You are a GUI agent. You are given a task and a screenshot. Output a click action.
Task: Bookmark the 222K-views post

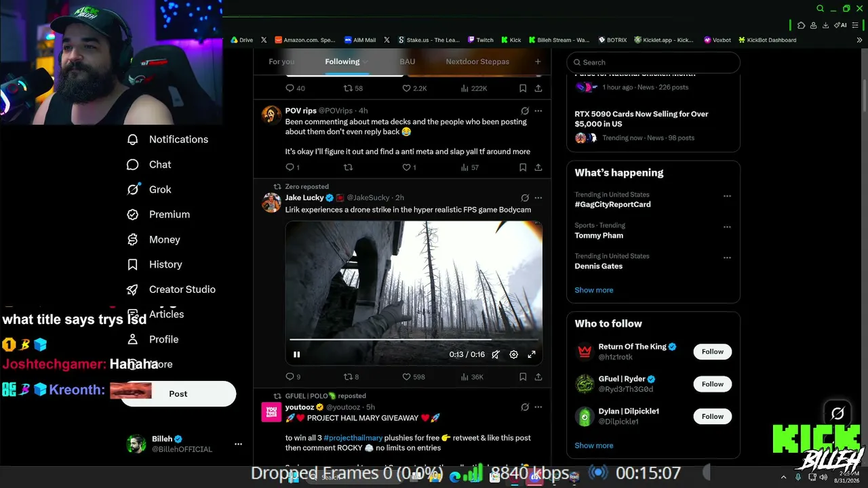coord(523,89)
